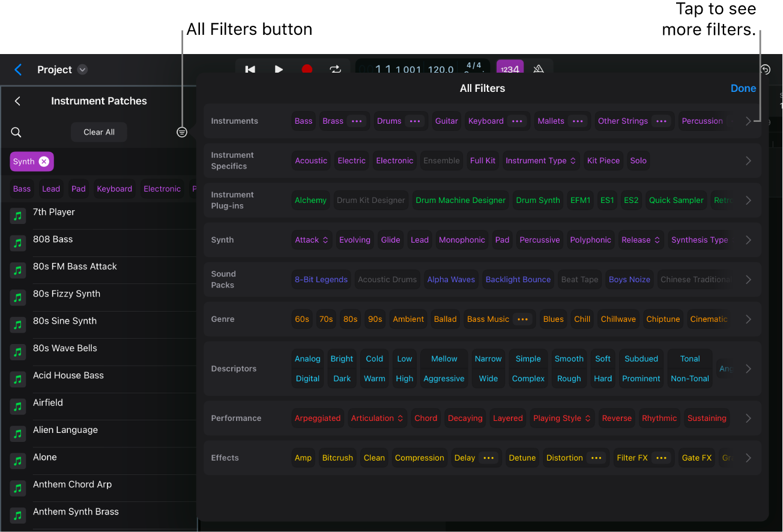Select the 8-Bit Legends sound pack
The height and width of the screenshot is (532, 783).
(321, 280)
